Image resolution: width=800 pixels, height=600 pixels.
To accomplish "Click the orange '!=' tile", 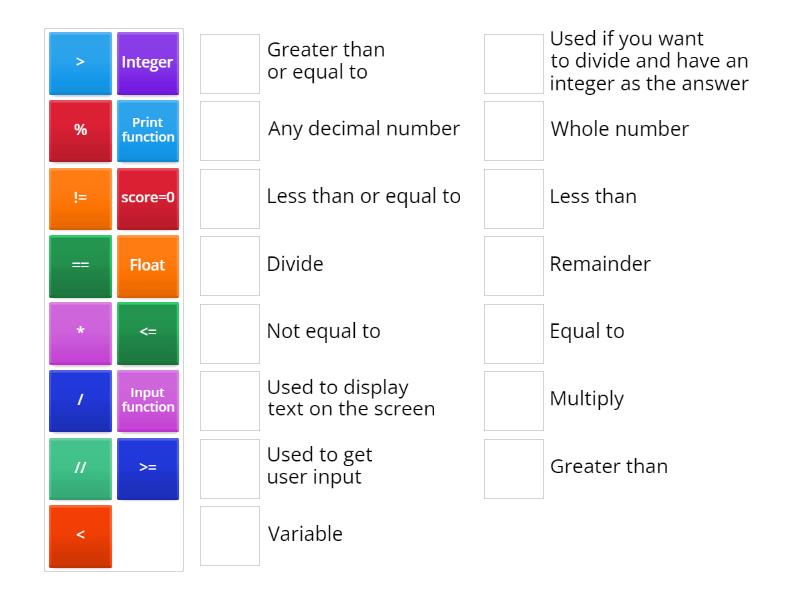I will click(x=80, y=198).
